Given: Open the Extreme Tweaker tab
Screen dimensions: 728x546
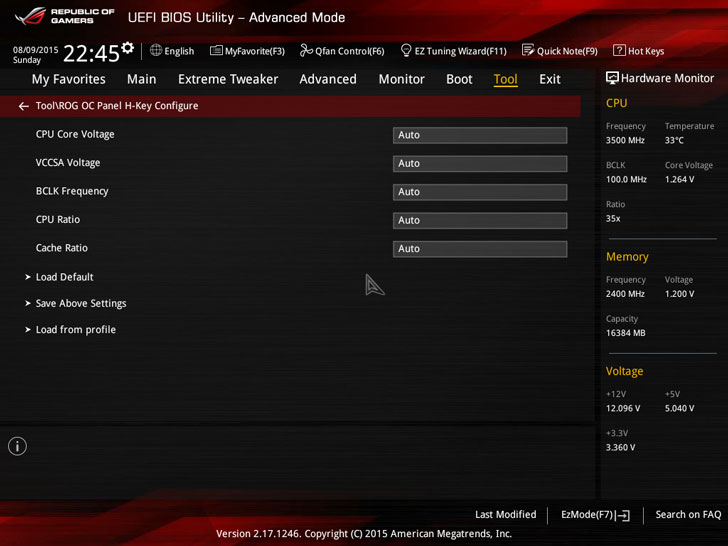Looking at the screenshot, I should point(228,79).
